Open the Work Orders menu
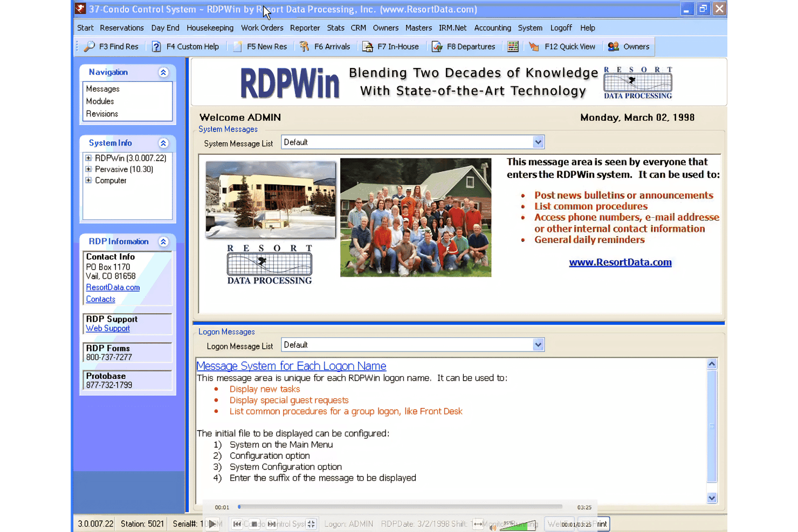Image resolution: width=798 pixels, height=532 pixels. point(262,28)
